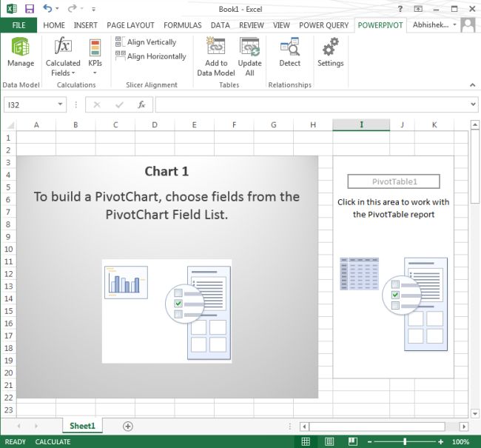This screenshot has width=481, height=448.
Task: Switch to the DATA tab
Action: tap(221, 25)
